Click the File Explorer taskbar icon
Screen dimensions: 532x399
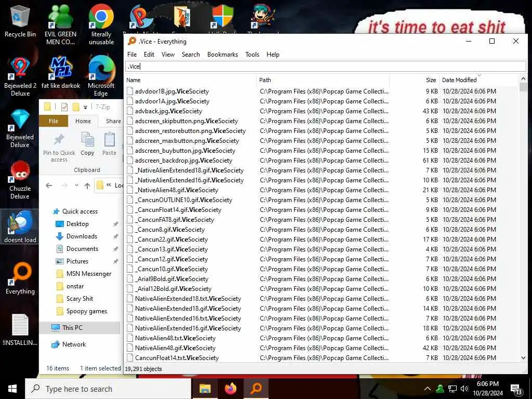point(205,389)
